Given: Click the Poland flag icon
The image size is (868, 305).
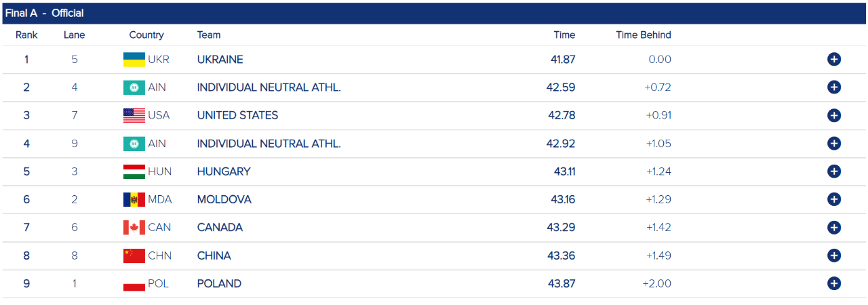Looking at the screenshot, I should tap(134, 284).
